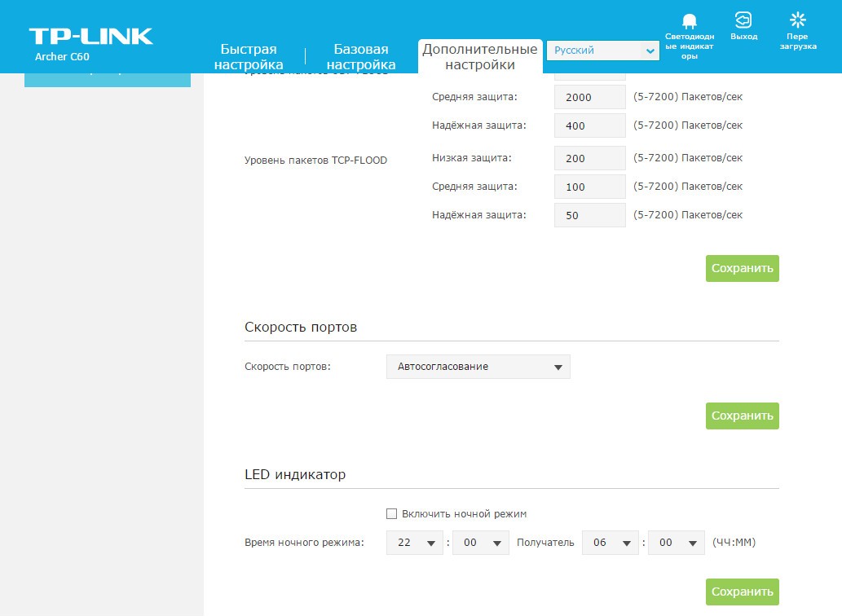This screenshot has width=842, height=616.
Task: Click TCP-FLOOD low protection field (200)
Action: tap(589, 158)
